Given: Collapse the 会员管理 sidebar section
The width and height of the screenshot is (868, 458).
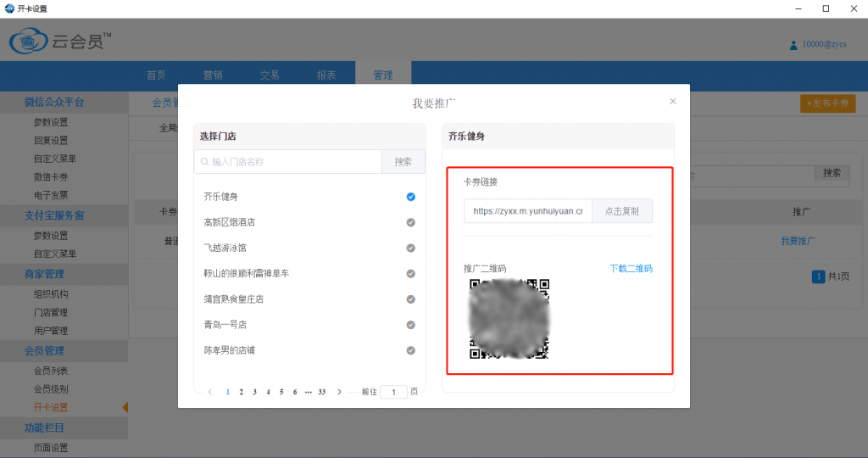Looking at the screenshot, I should (x=64, y=351).
